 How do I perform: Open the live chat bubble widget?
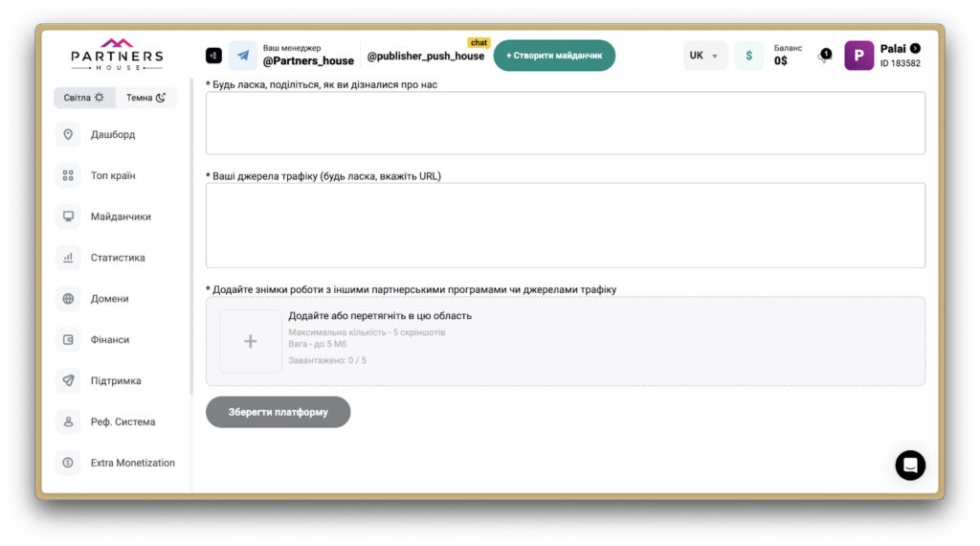pos(909,465)
